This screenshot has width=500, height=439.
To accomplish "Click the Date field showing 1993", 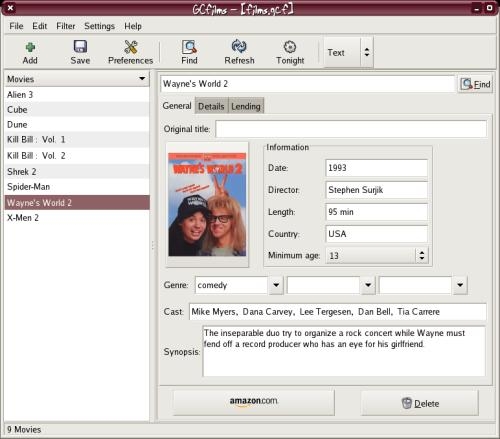I will tap(376, 168).
